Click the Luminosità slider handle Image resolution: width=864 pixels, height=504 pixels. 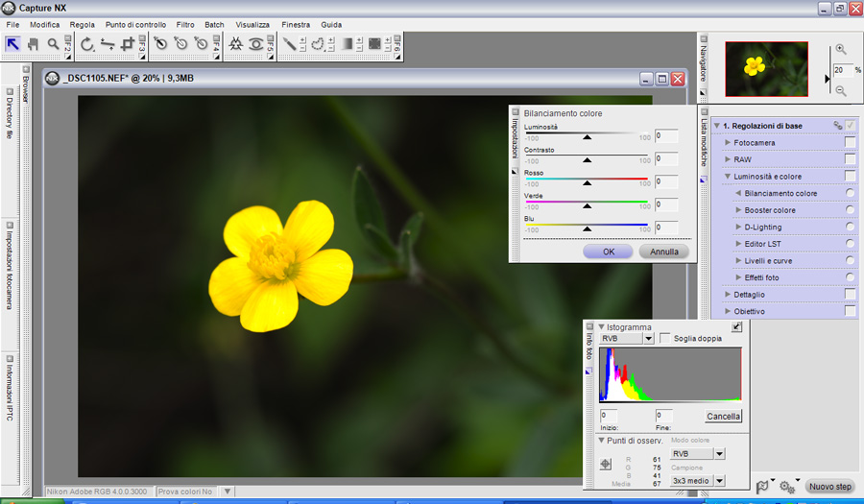[x=587, y=137]
